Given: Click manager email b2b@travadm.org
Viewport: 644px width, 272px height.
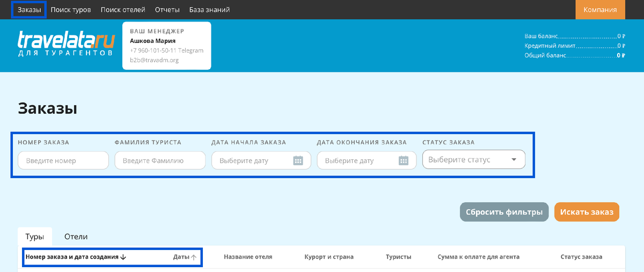Looking at the screenshot, I should pyautogui.click(x=154, y=60).
